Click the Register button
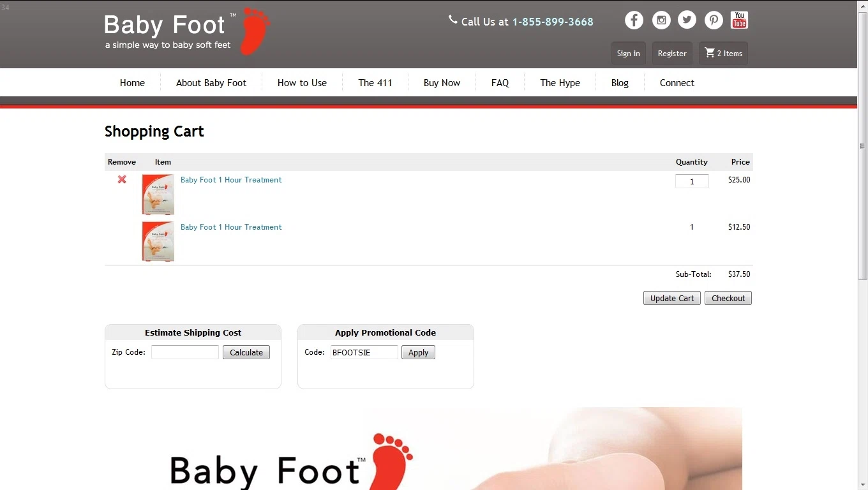868x490 pixels. (x=672, y=54)
